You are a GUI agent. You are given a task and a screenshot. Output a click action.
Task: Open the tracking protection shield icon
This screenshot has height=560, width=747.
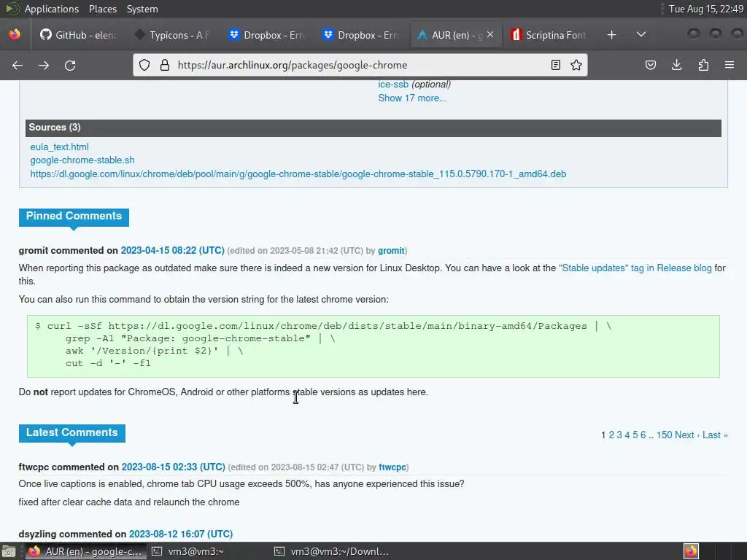click(144, 65)
